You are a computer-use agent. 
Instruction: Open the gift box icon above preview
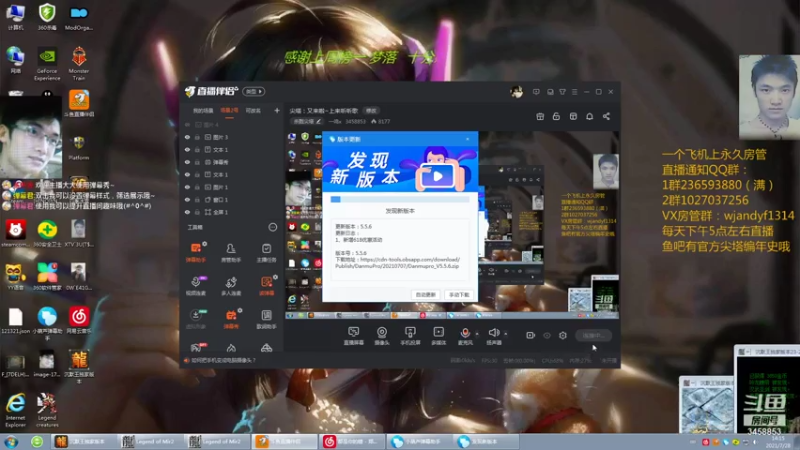pos(540,116)
